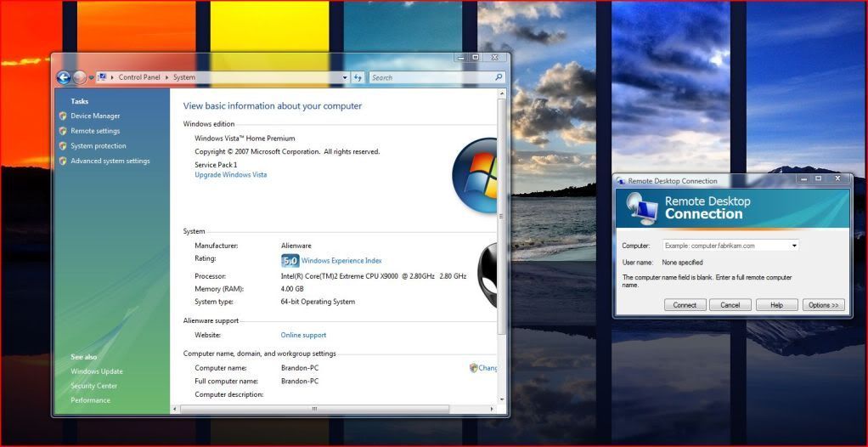Click the 5.0 rating score badge
The height and width of the screenshot is (447, 868).
click(290, 260)
